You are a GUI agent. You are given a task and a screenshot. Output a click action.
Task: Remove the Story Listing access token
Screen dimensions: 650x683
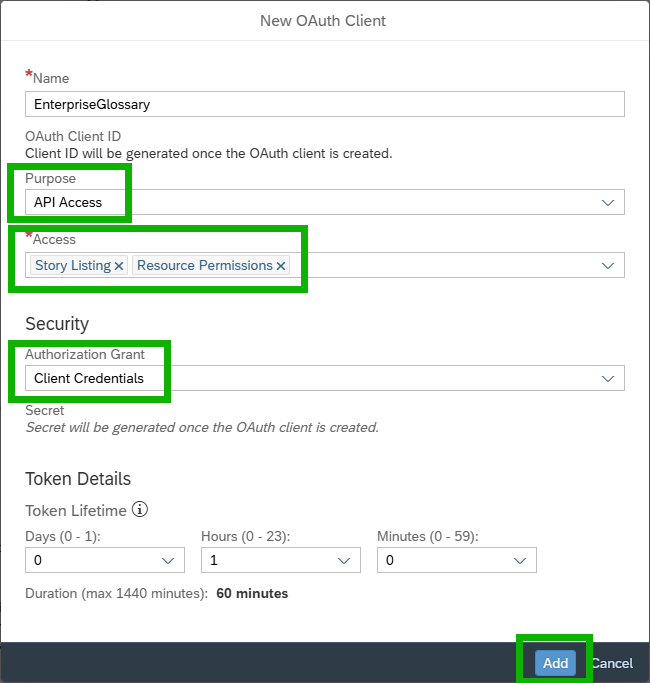click(x=119, y=266)
